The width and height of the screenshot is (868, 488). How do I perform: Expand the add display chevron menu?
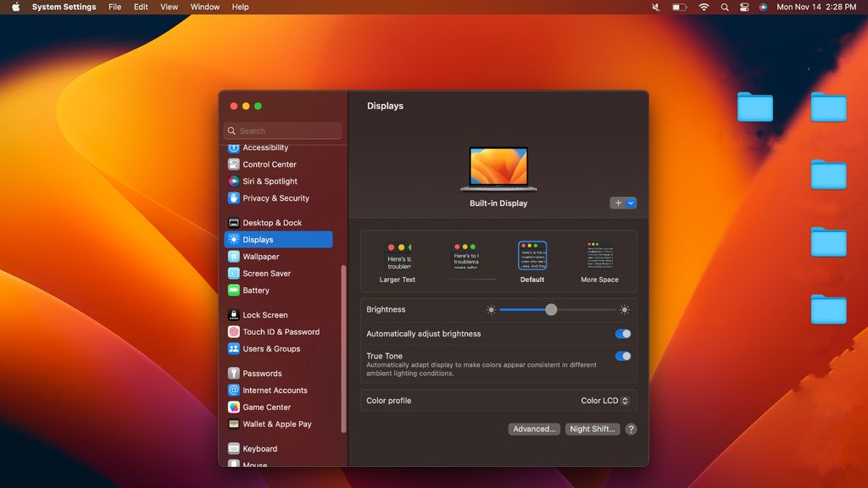pyautogui.click(x=630, y=202)
